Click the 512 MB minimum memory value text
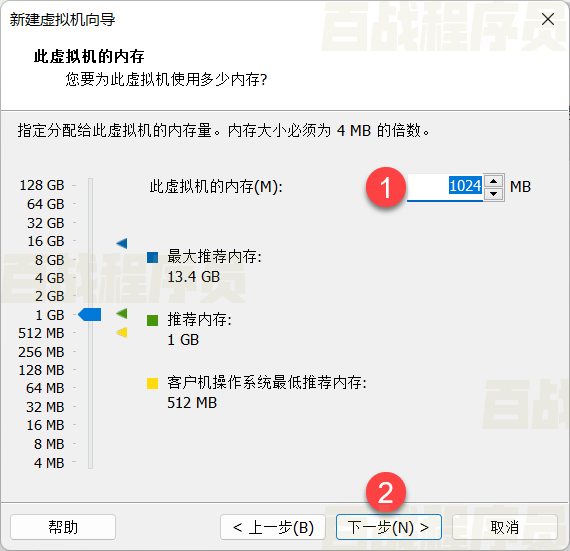 192,403
